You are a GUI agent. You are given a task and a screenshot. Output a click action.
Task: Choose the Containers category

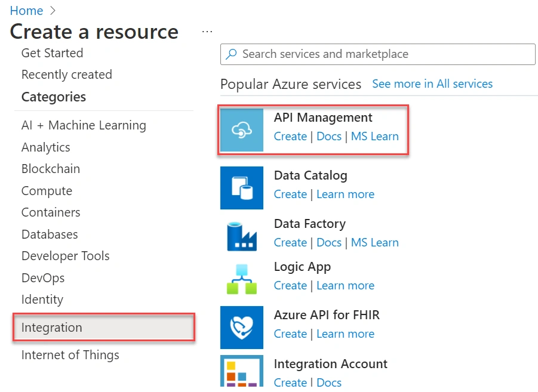(50, 212)
